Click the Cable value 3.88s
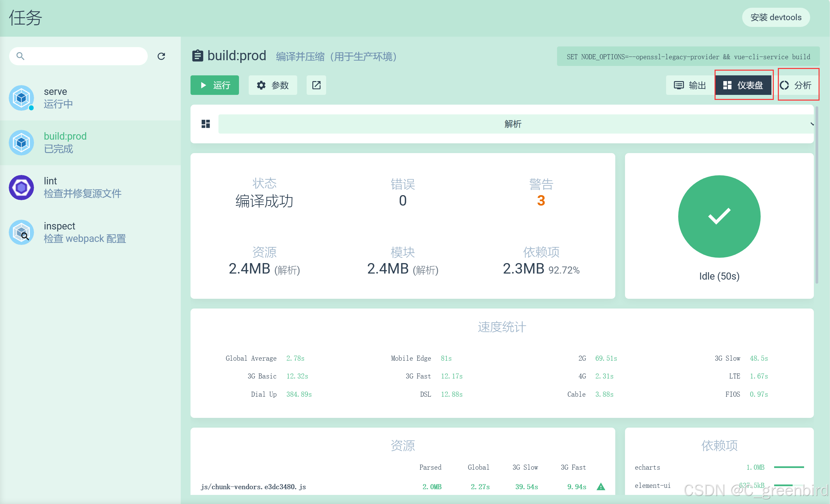Image resolution: width=830 pixels, height=504 pixels. pyautogui.click(x=604, y=394)
